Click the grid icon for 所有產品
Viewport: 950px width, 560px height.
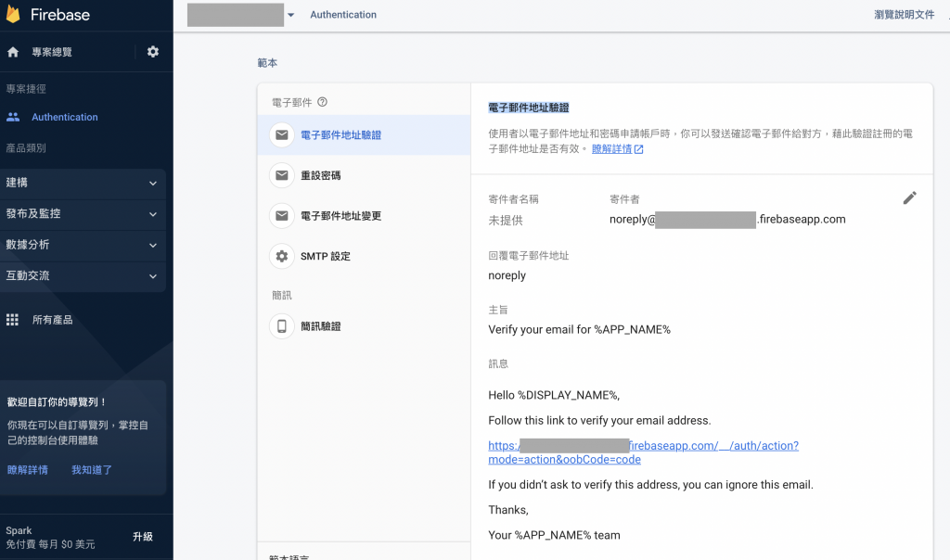(12, 320)
